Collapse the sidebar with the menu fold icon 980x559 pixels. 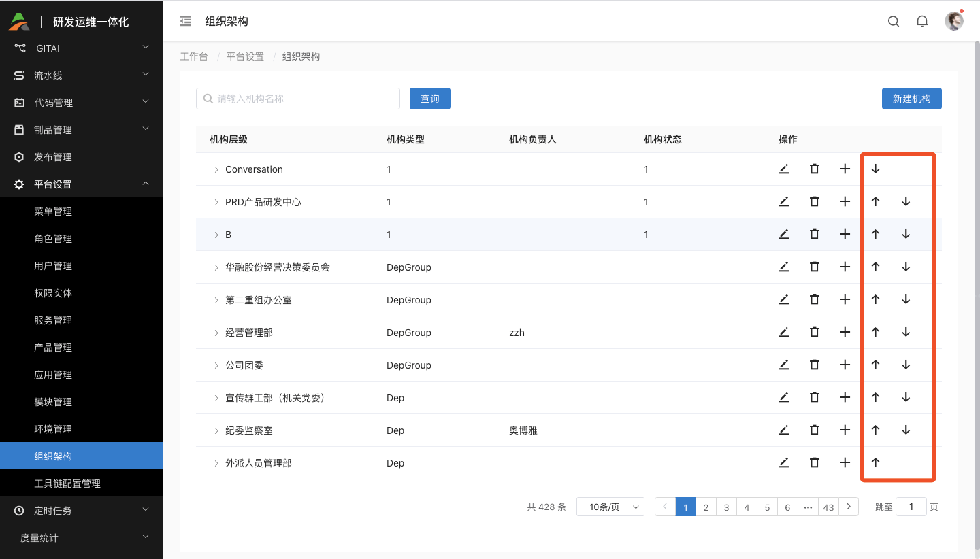point(185,21)
